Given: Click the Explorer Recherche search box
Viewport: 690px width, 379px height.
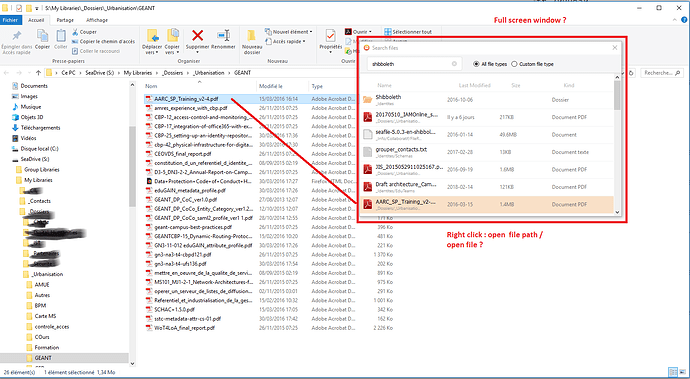Looking at the screenshot, I should click(662, 73).
